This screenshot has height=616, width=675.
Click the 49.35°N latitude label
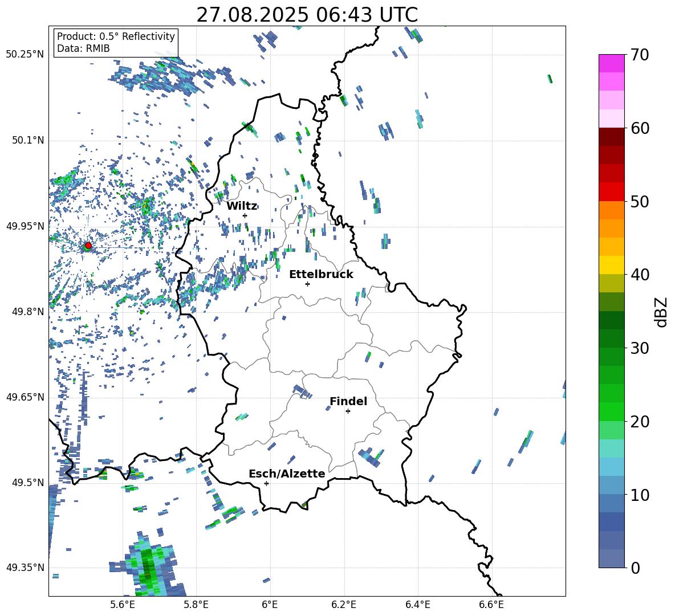click(x=25, y=568)
